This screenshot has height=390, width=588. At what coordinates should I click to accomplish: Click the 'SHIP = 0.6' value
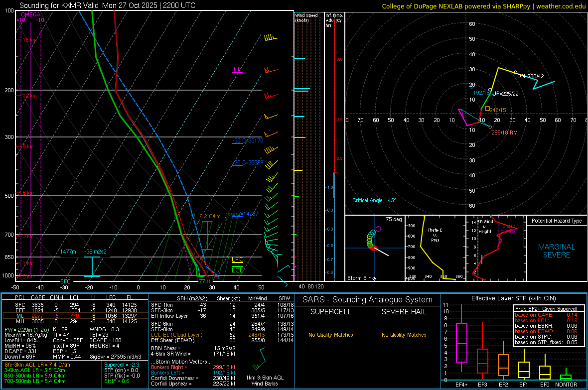click(x=116, y=381)
